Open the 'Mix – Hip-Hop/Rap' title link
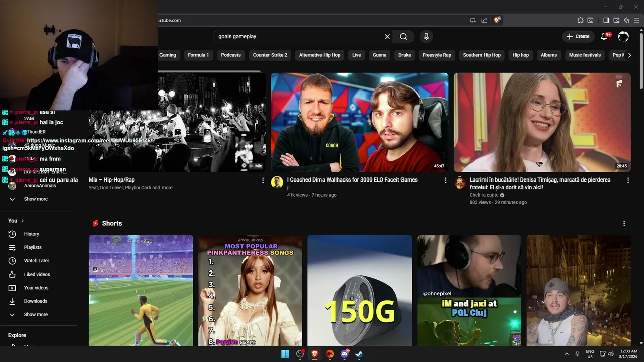This screenshot has width=644, height=362. click(x=112, y=179)
